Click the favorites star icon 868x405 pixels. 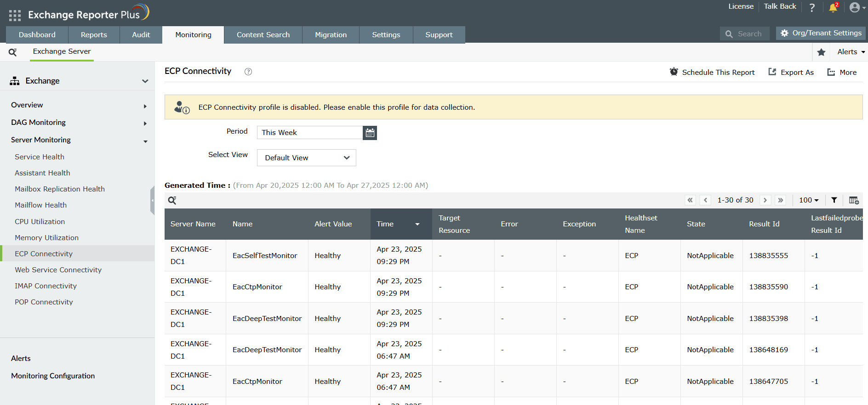(x=821, y=52)
